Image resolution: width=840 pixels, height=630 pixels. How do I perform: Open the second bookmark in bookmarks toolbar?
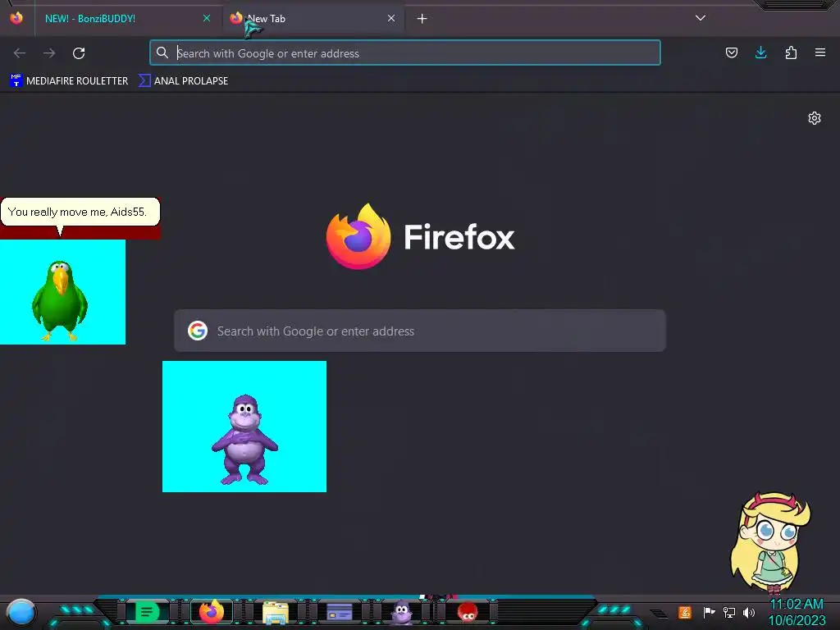183,81
